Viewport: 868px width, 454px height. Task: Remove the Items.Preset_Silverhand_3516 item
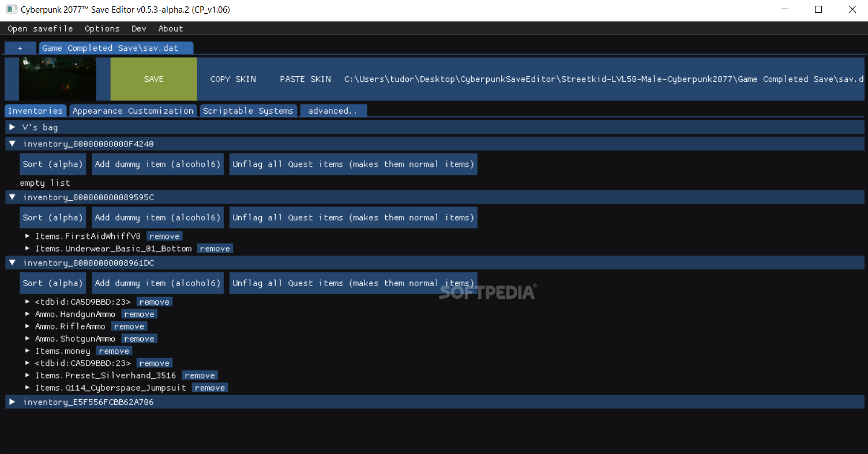point(200,376)
